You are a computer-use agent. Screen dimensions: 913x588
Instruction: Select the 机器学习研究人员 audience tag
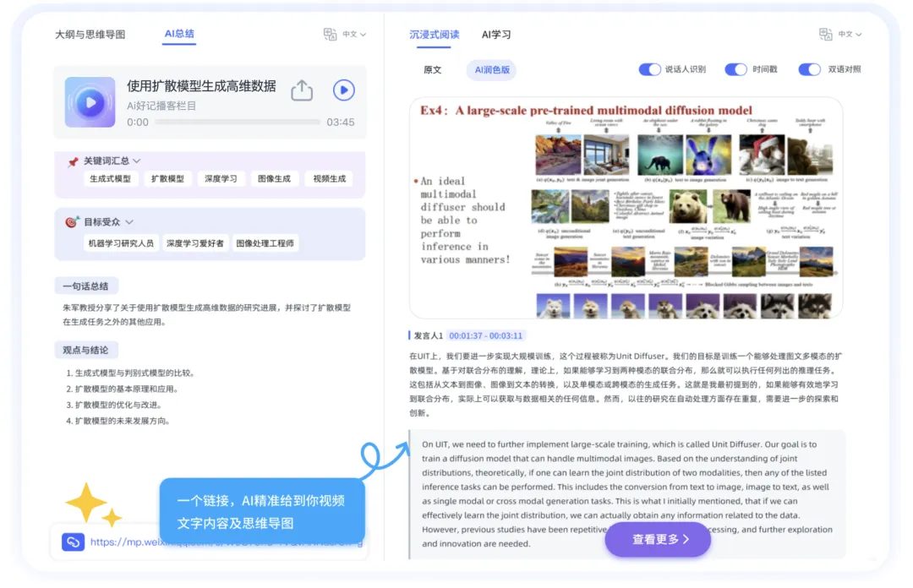click(x=121, y=243)
